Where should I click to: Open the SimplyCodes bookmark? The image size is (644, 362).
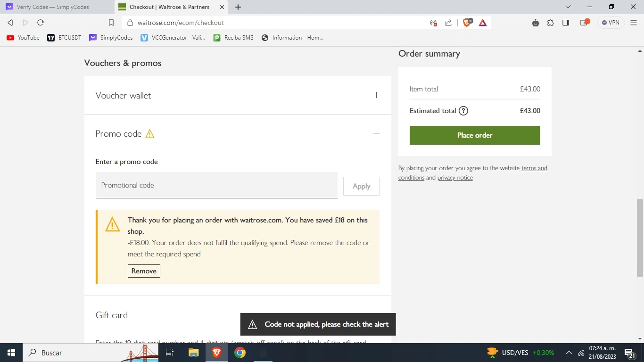click(111, 38)
